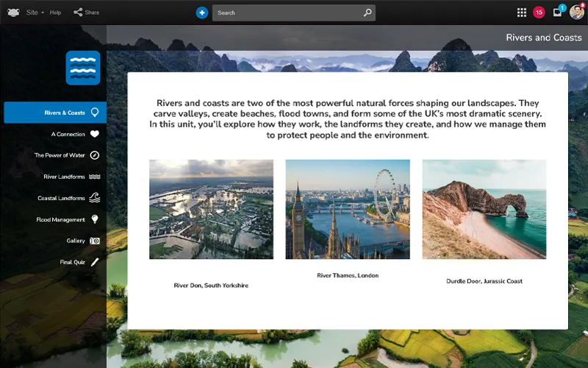This screenshot has height=368, width=588.
Task: Open the apps grid launcher icon
Action: tap(522, 13)
